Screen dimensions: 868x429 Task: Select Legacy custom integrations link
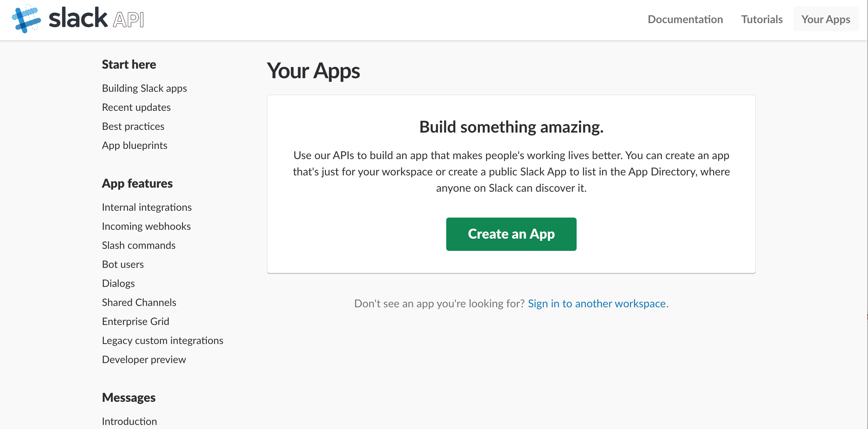162,340
